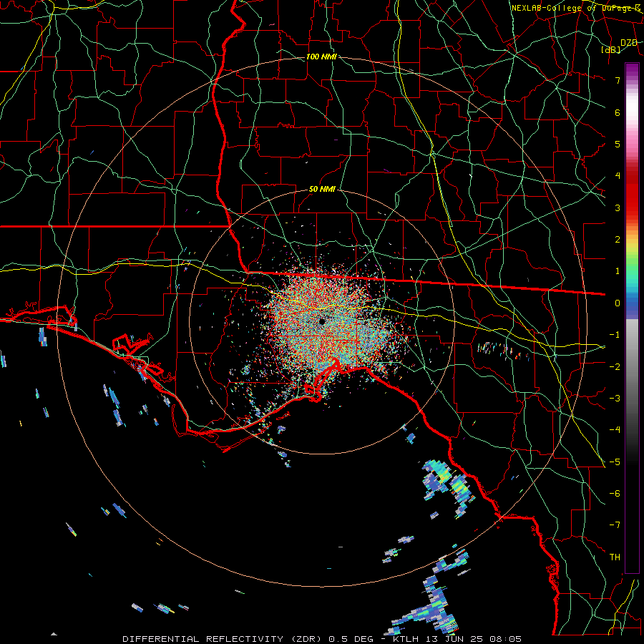This screenshot has height=644, width=644.
Task: Click the "-3" value on the dB scale
Action: tap(615, 398)
